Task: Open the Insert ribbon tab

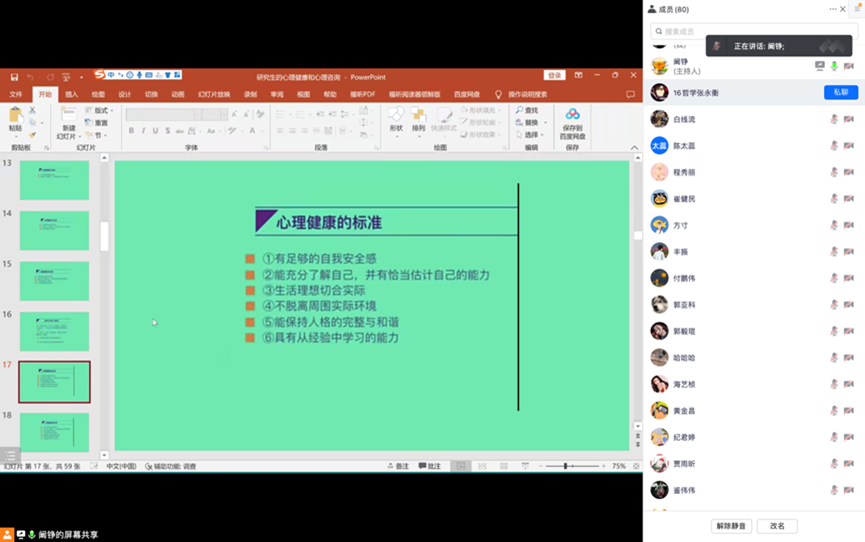Action: click(x=71, y=94)
